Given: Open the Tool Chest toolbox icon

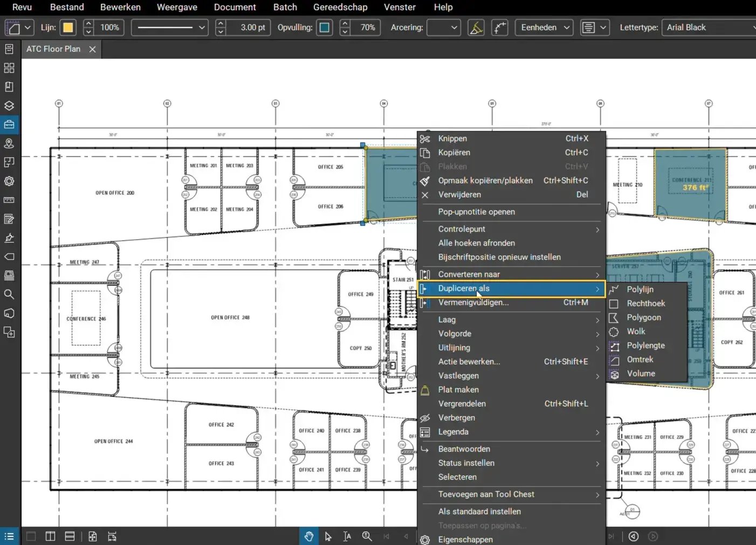Looking at the screenshot, I should coord(9,125).
